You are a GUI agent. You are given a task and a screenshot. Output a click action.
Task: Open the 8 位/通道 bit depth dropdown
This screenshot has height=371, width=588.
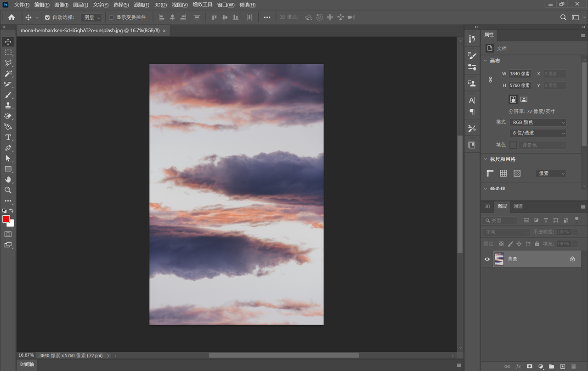(538, 133)
